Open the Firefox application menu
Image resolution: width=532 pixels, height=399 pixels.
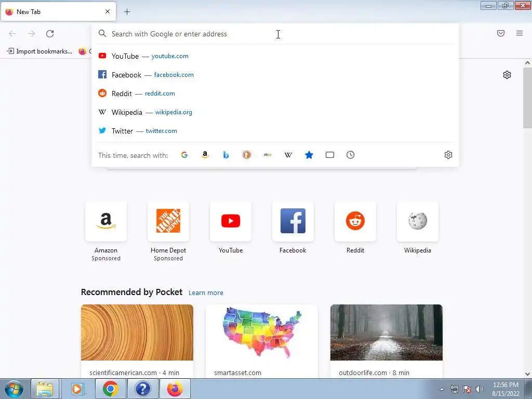(520, 33)
